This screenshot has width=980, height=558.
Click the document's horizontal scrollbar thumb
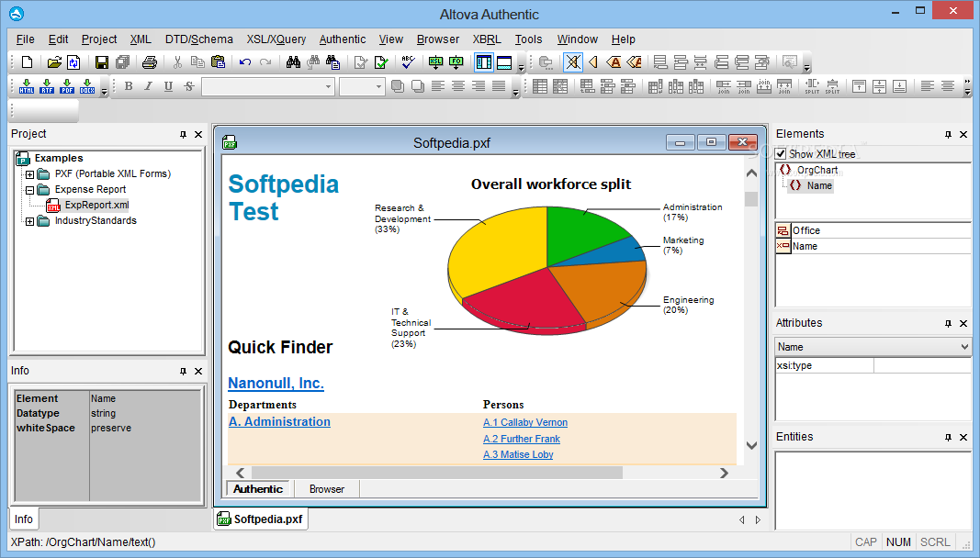click(437, 473)
